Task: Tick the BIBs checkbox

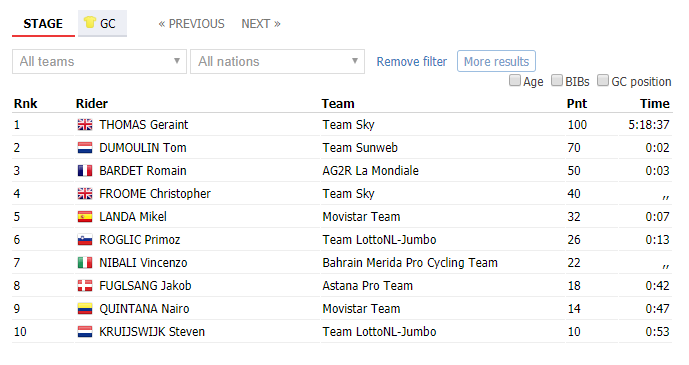Action: pos(557,80)
